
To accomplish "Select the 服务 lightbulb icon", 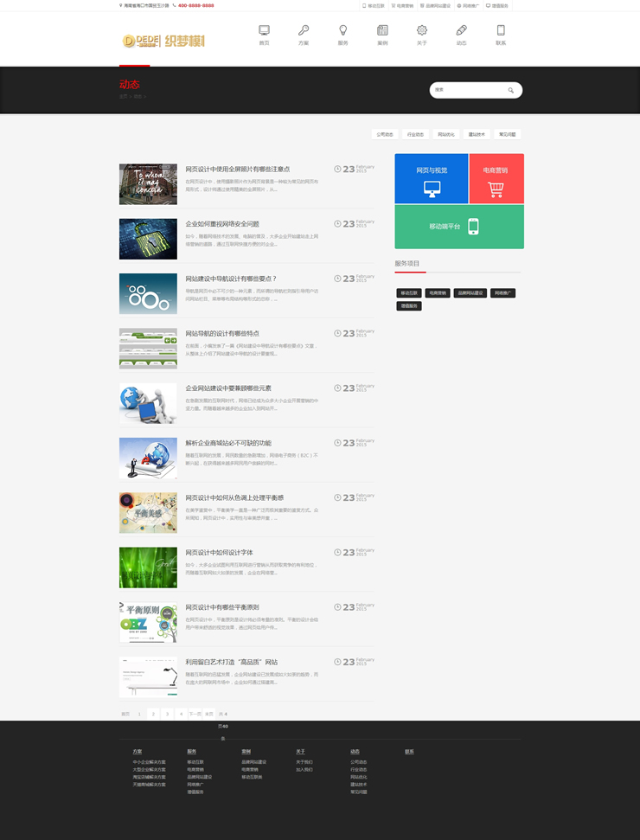I will click(x=343, y=31).
